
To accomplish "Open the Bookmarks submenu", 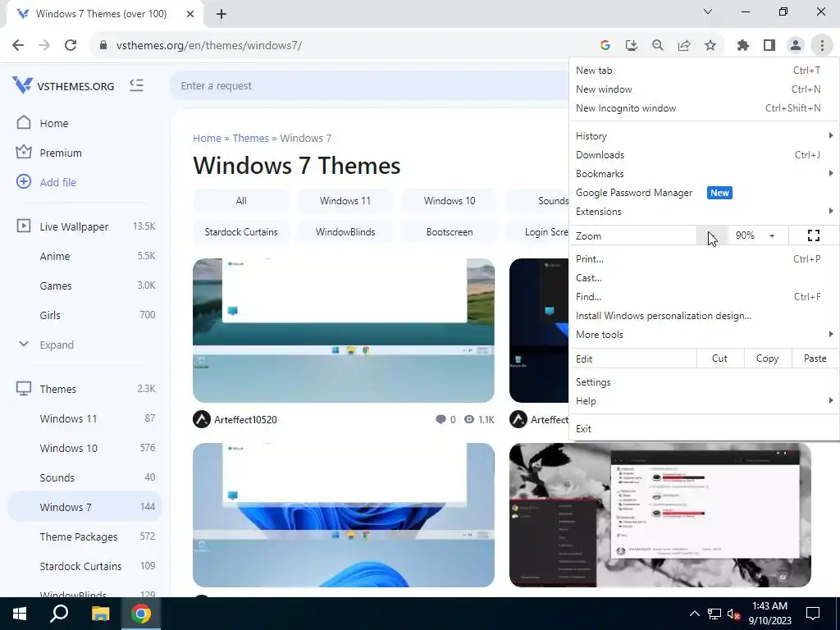I will (704, 174).
